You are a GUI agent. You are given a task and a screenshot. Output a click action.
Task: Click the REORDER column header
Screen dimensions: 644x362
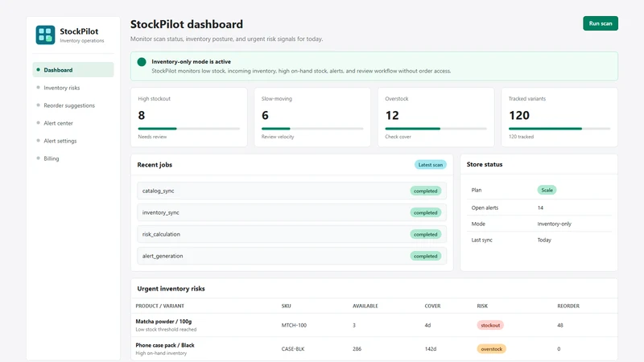[x=568, y=306]
